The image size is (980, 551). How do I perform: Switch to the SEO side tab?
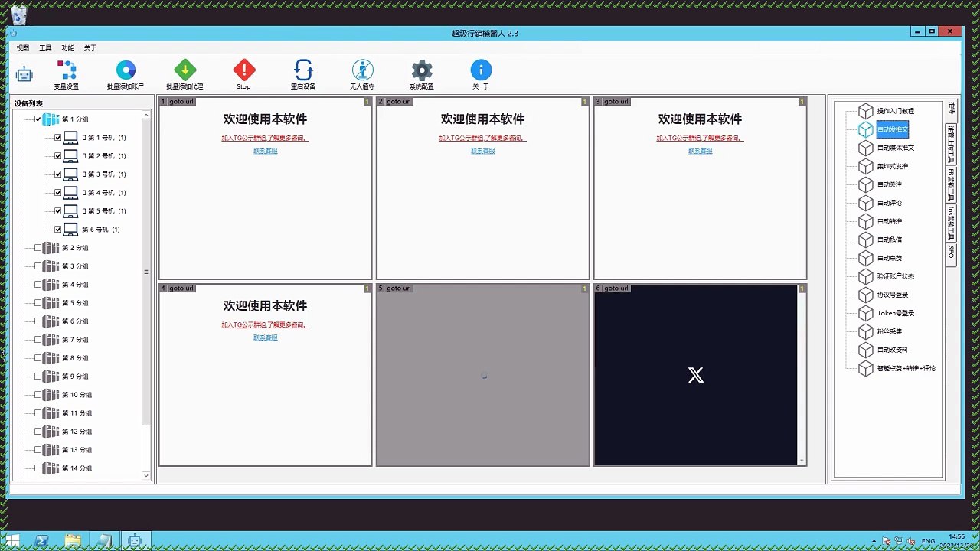(951, 253)
